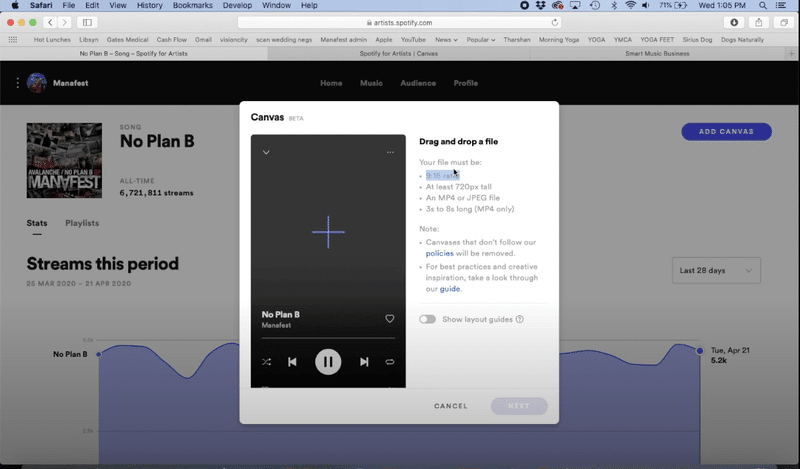Open the guide link
Screen dimensions: 800x469
(x=449, y=288)
